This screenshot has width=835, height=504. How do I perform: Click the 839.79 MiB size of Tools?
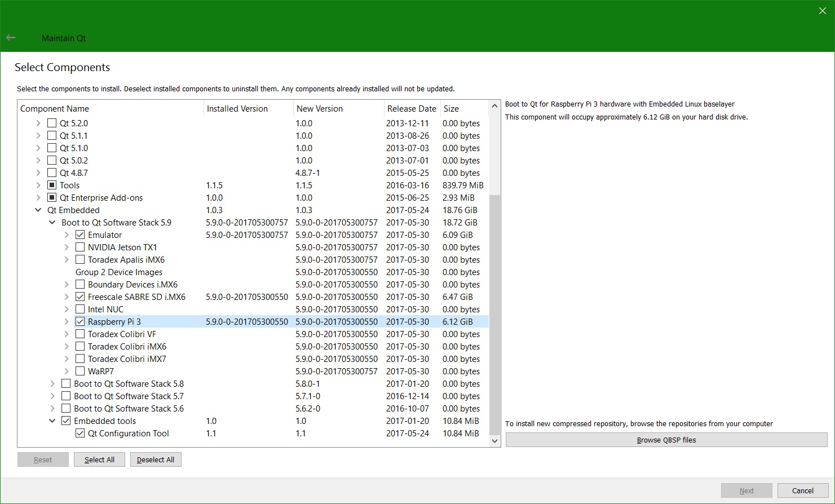click(463, 185)
